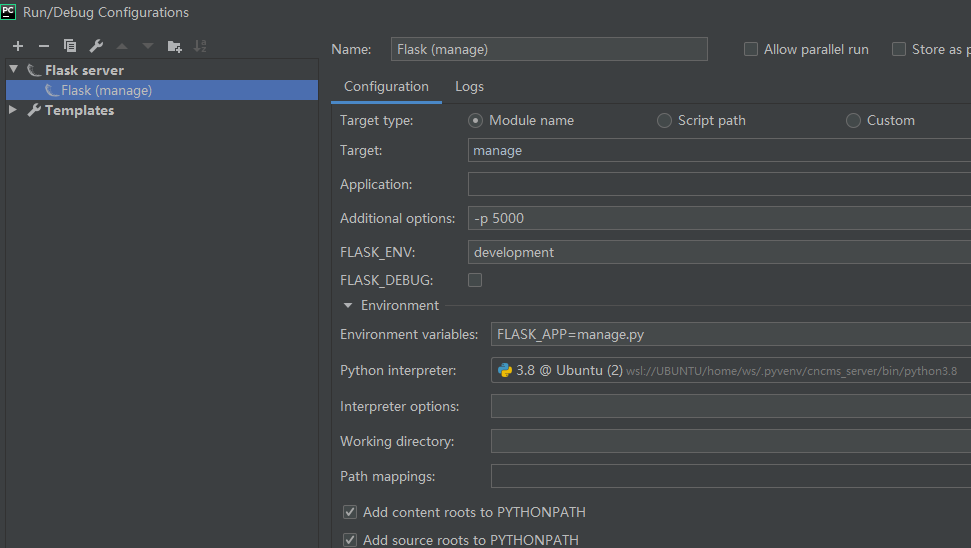Expand the Templates tree node
Screen dimensions: 971x548
pyautogui.click(x=13, y=110)
